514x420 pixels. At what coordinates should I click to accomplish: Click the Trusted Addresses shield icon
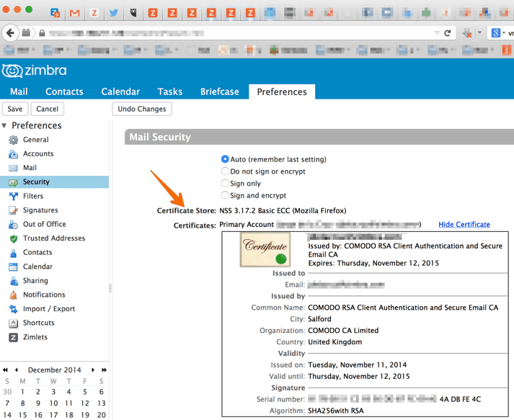(x=14, y=238)
